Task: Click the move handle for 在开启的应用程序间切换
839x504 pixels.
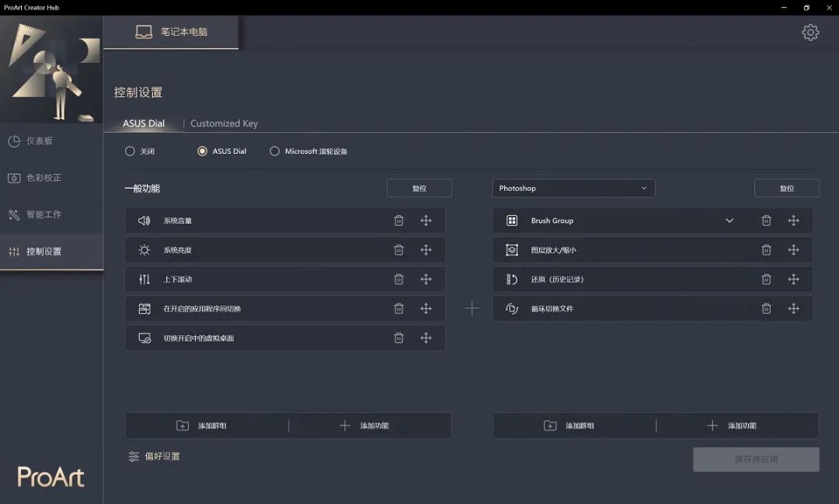Action: pyautogui.click(x=426, y=309)
